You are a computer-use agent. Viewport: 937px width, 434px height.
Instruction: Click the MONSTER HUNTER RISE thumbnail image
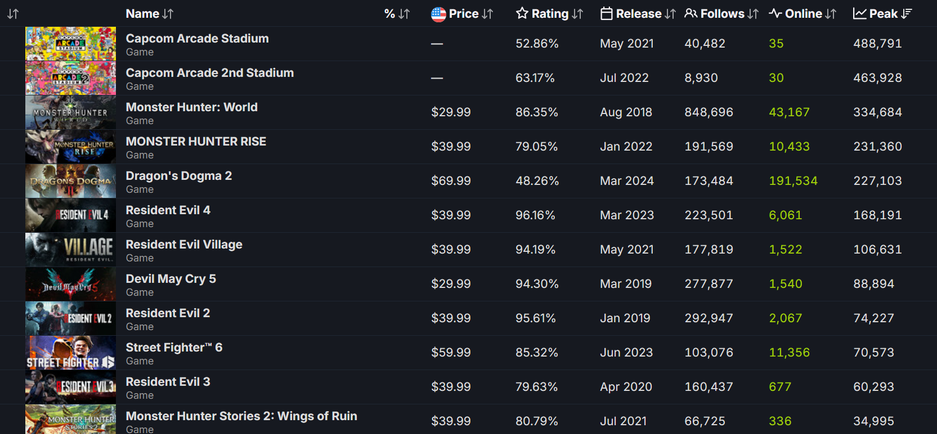pyautogui.click(x=70, y=147)
